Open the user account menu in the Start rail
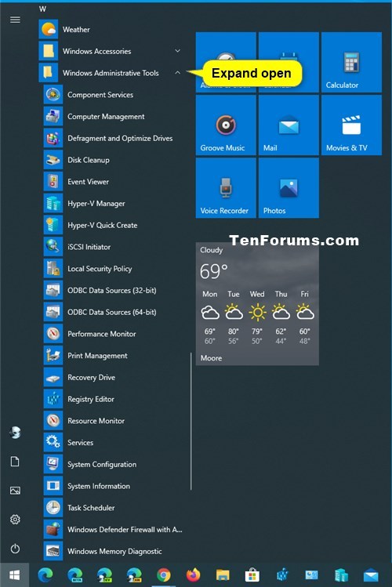Image resolution: width=392 pixels, height=587 pixels. coord(15,433)
